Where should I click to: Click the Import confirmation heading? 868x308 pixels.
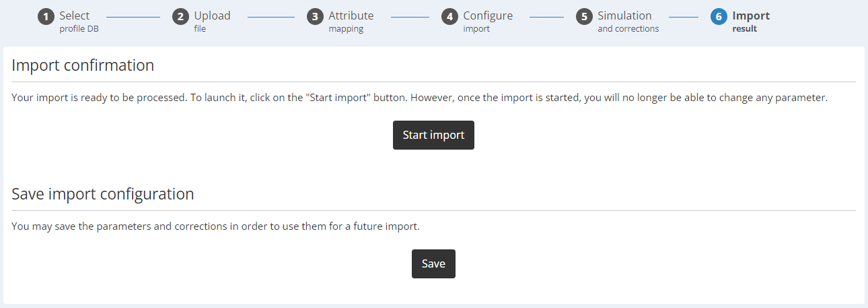(x=83, y=65)
